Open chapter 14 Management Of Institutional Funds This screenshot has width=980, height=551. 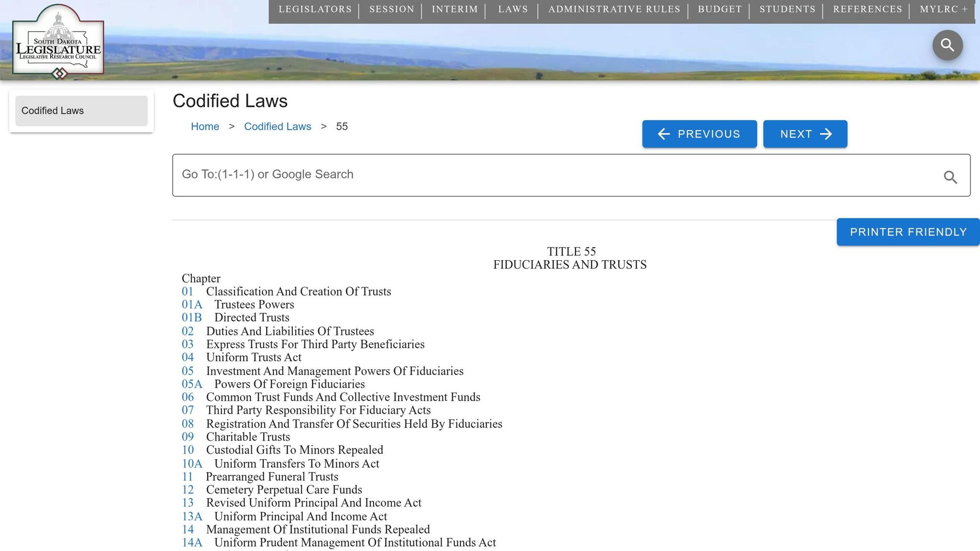[188, 529]
